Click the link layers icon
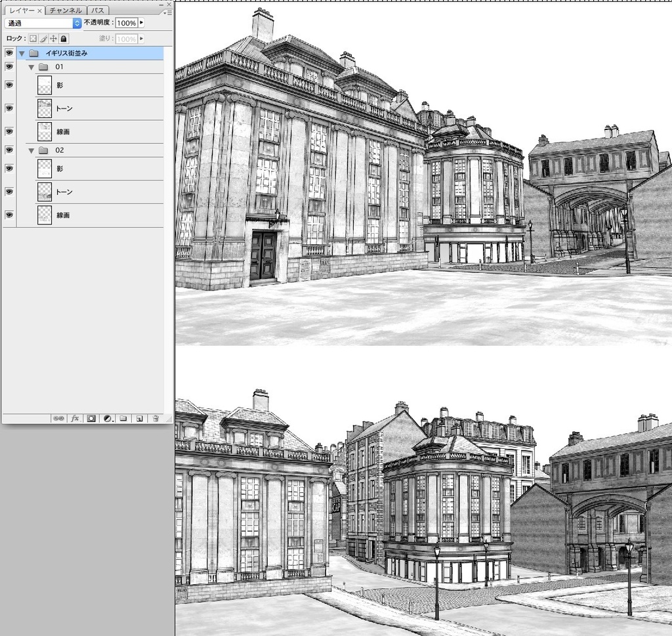The width and height of the screenshot is (672, 636). [x=58, y=418]
